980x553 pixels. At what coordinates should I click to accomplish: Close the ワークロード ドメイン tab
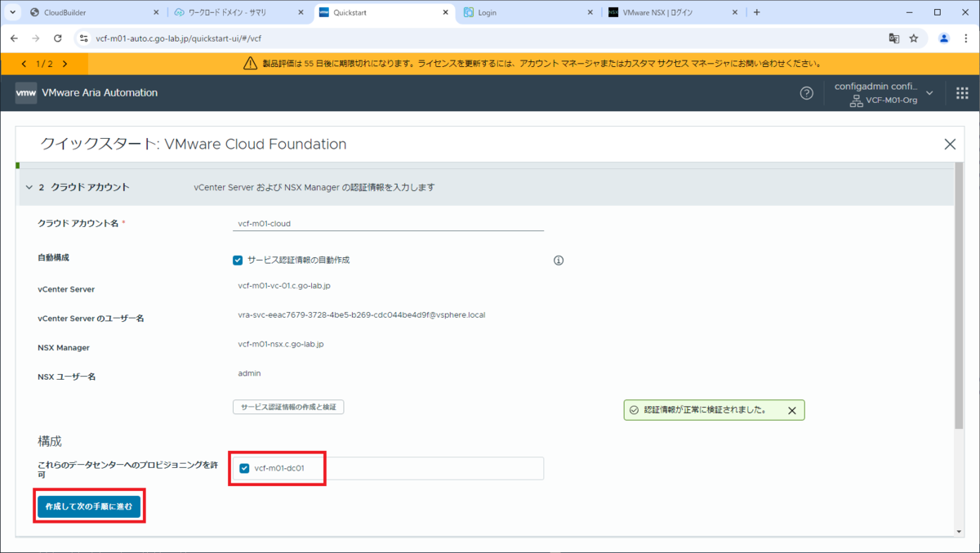pyautogui.click(x=301, y=12)
